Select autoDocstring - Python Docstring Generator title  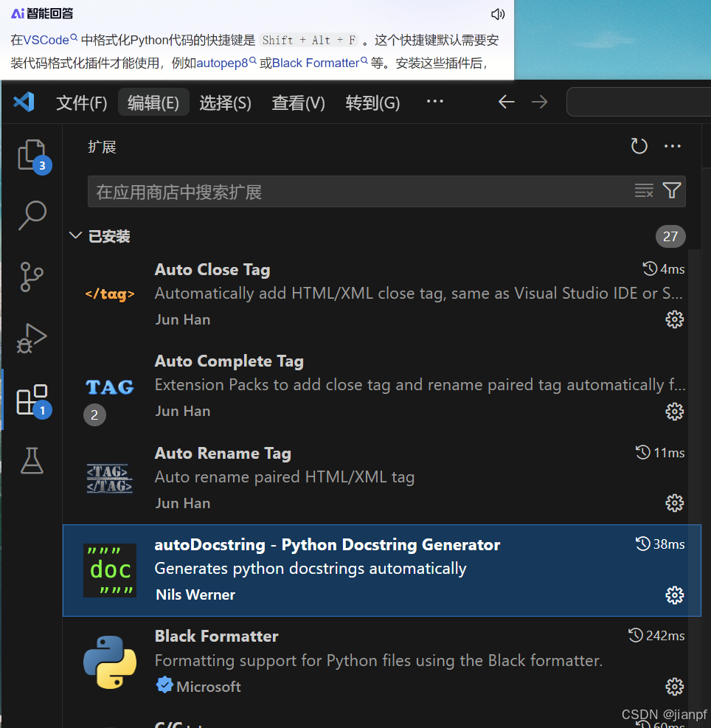point(327,544)
